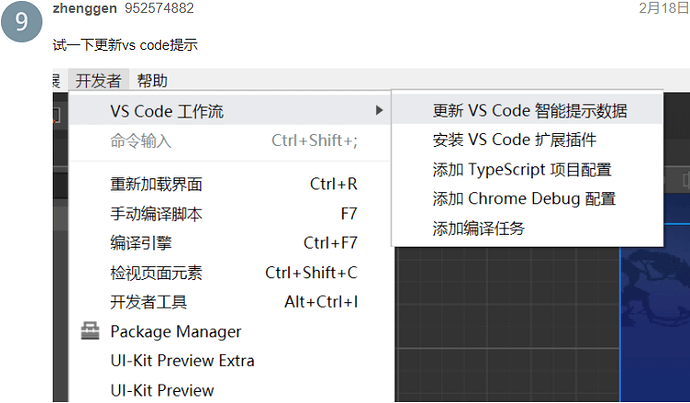Choose 手动编译脚本 from the menu
The image size is (690, 403).
pyautogui.click(x=156, y=213)
